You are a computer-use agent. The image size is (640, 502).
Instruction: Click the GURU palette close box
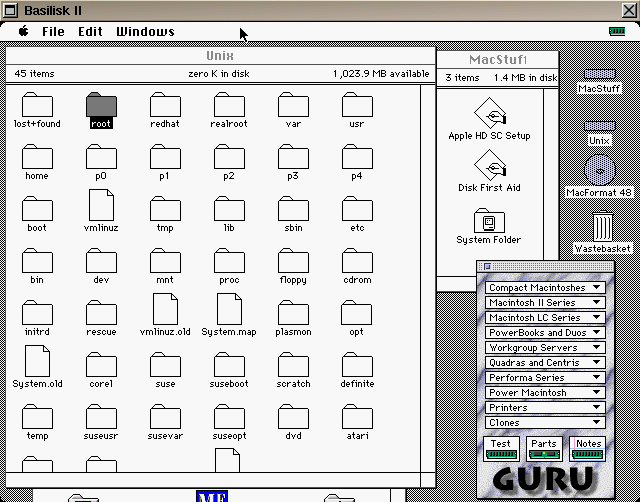click(487, 267)
